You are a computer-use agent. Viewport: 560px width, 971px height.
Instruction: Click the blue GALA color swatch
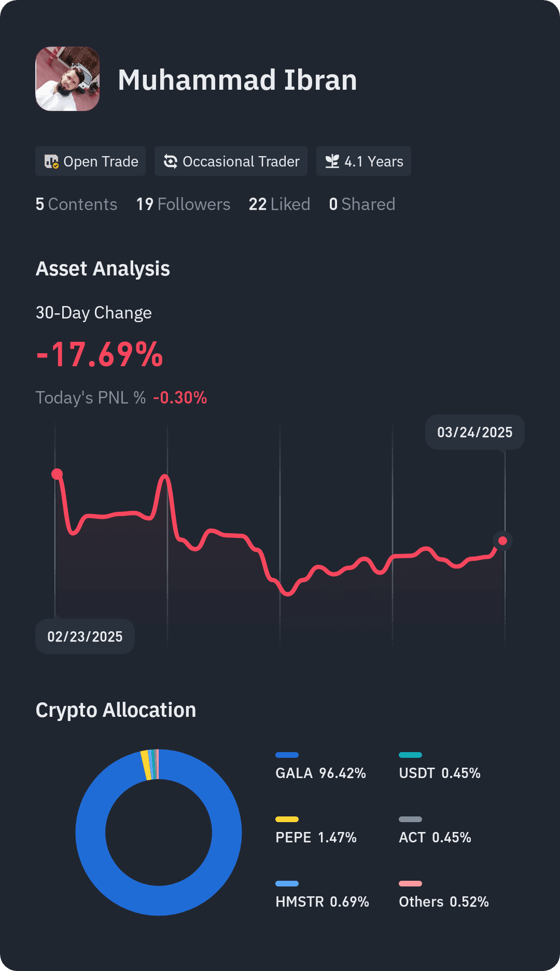[x=287, y=755]
